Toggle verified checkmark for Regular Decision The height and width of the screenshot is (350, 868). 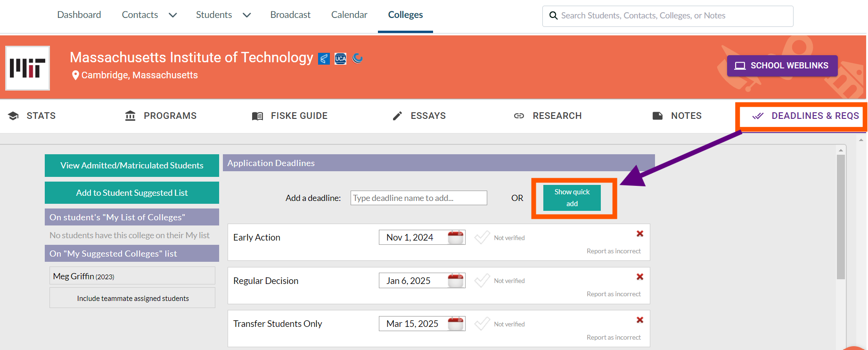pyautogui.click(x=482, y=281)
